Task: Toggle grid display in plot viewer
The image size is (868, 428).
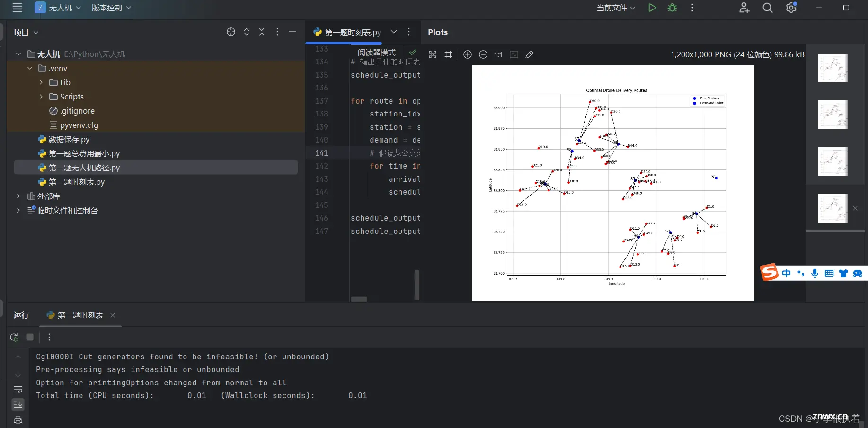Action: (x=448, y=54)
